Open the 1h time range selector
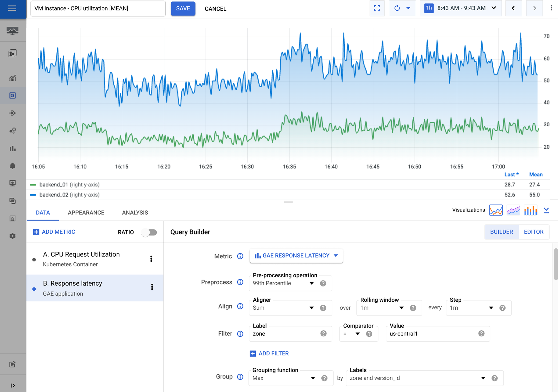This screenshot has height=392, width=558. (461, 8)
